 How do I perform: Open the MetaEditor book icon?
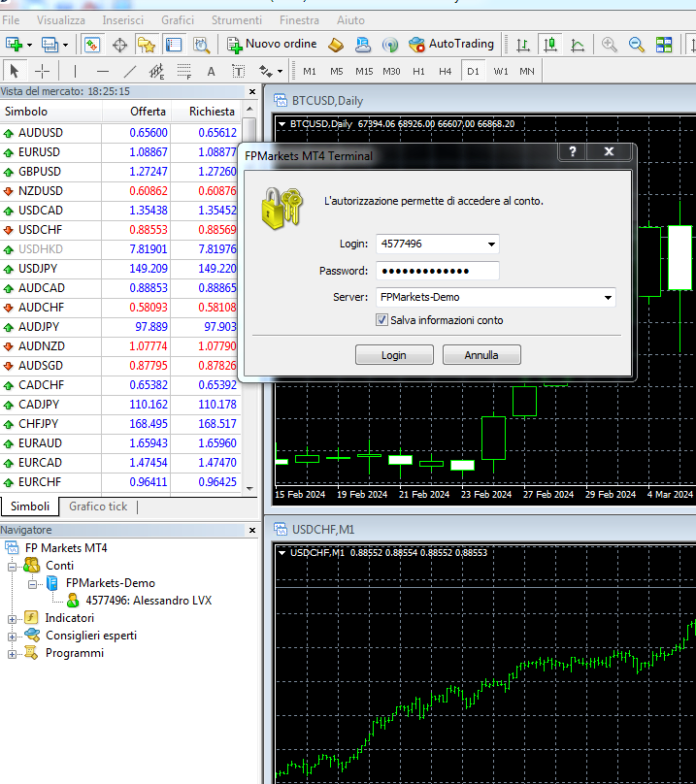336,45
